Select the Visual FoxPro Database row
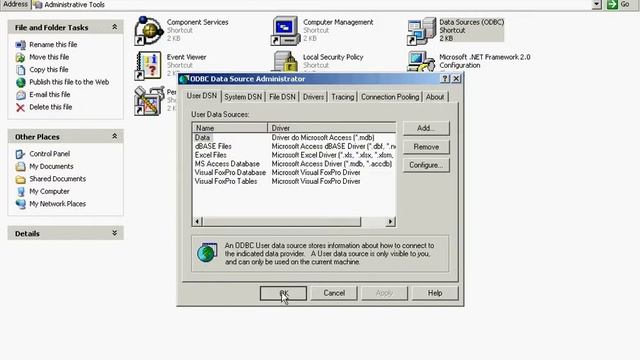 294,173
